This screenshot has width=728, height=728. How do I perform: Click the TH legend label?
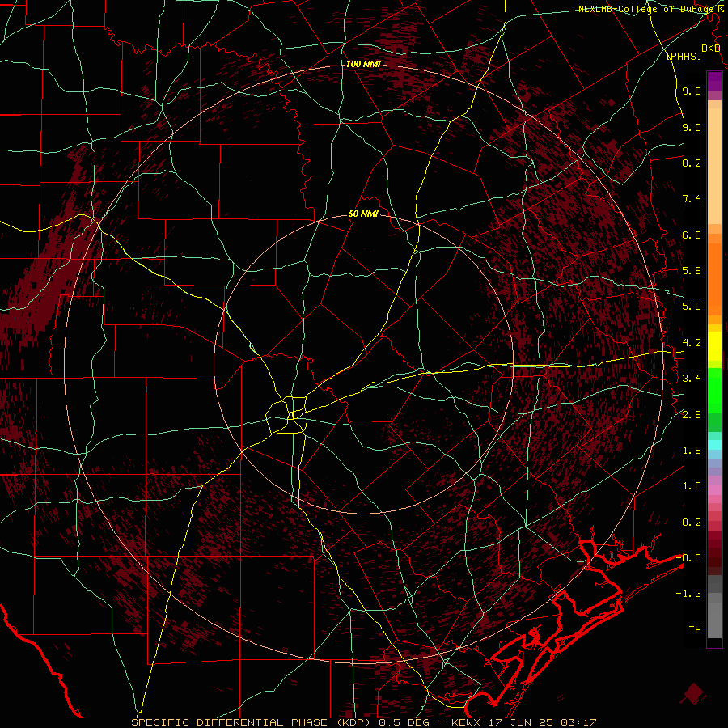[x=695, y=629]
